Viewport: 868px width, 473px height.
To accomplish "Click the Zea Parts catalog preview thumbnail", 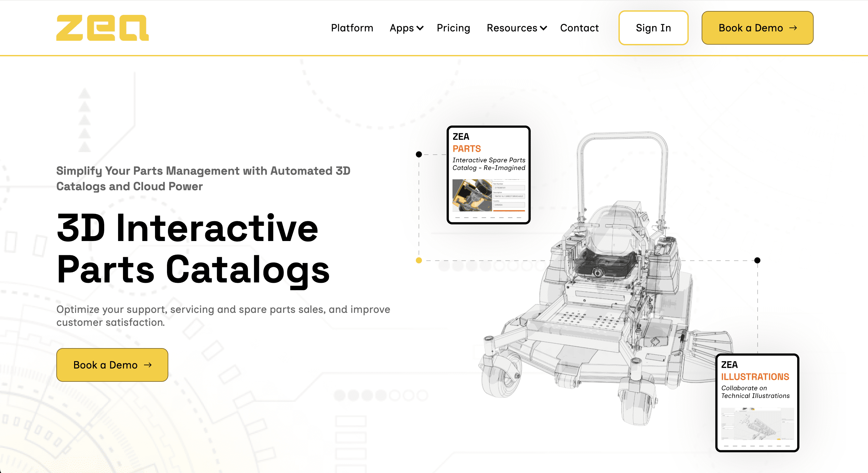I will (488, 195).
